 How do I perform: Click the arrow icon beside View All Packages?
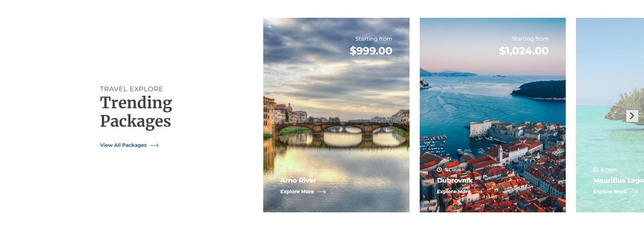155,145
